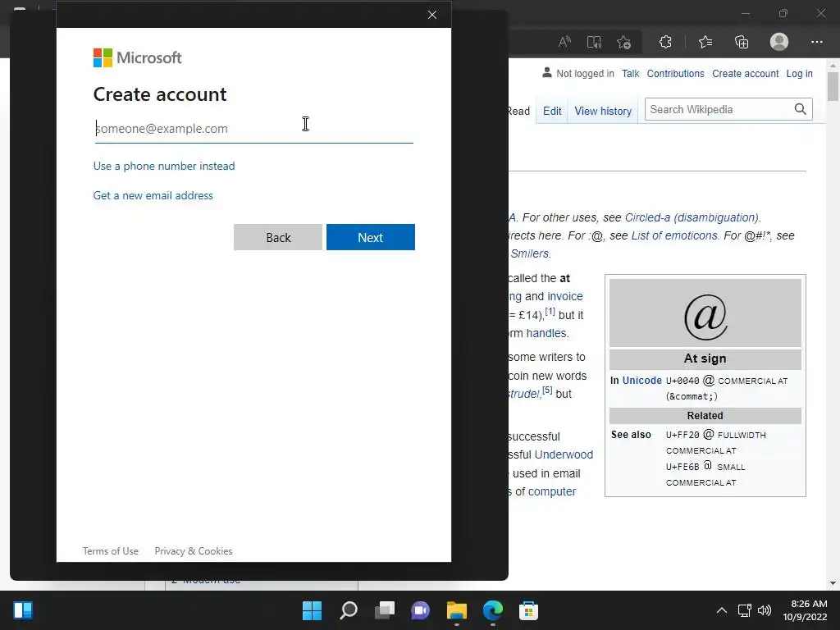
Task: Follow the Smilers link in hatnote
Action: 529,254
